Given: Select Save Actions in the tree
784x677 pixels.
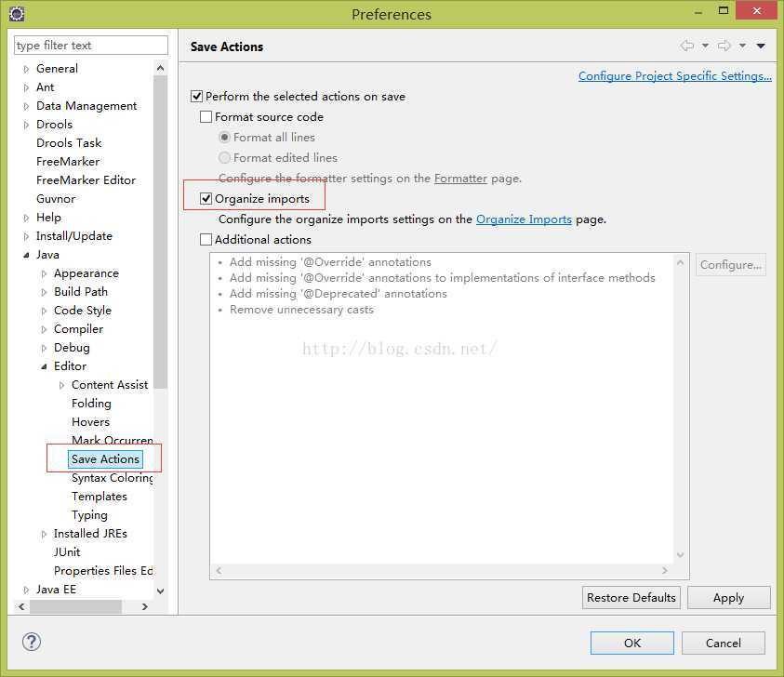Looking at the screenshot, I should pyautogui.click(x=105, y=459).
